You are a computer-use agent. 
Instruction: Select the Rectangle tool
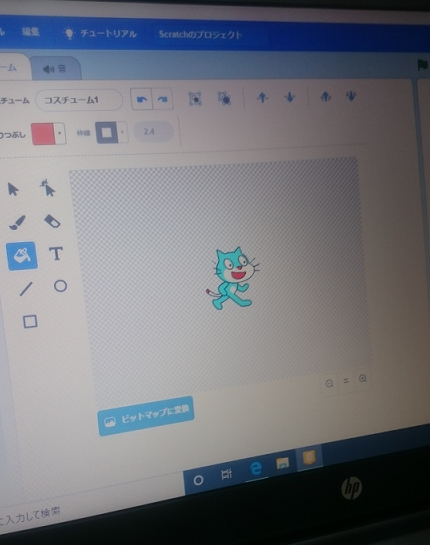pos(30,322)
